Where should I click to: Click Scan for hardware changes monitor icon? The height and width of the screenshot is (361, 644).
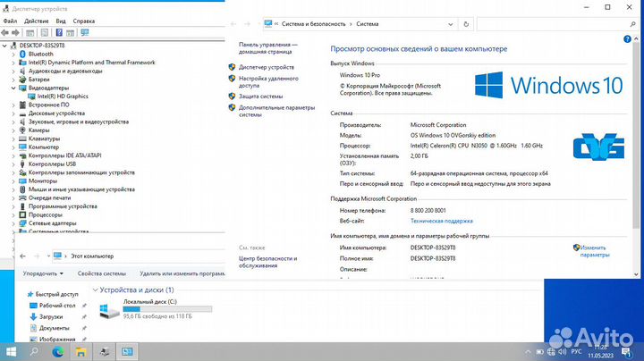pos(85,32)
